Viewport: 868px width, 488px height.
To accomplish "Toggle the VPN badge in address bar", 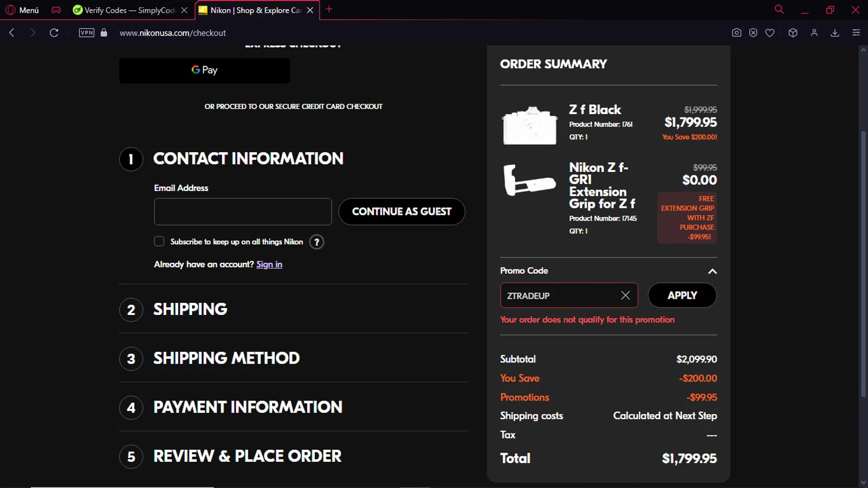I will pyautogui.click(x=86, y=33).
